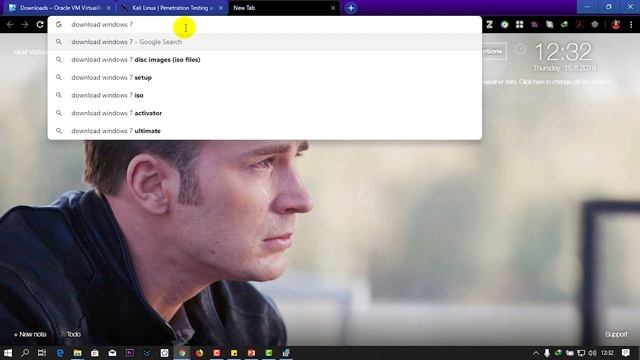Screen dimensions: 640x360
Task: Select the New Tab browser tab
Action: (283, 8)
